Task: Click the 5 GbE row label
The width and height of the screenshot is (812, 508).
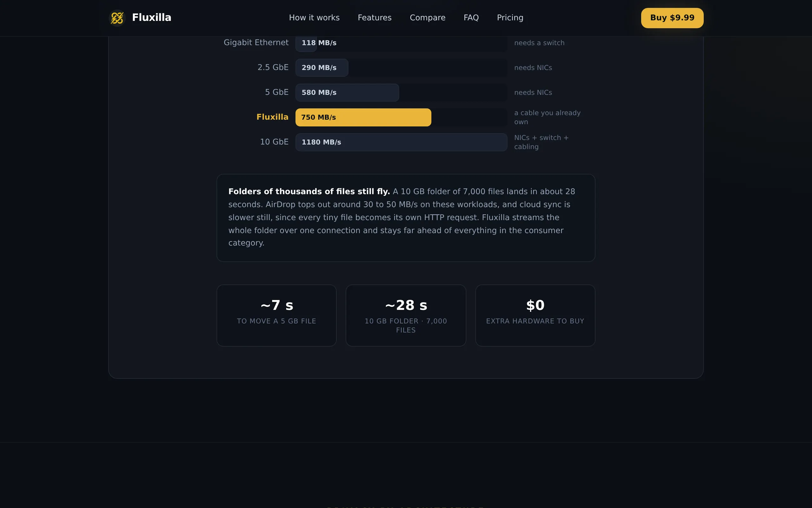Action: pos(277,92)
